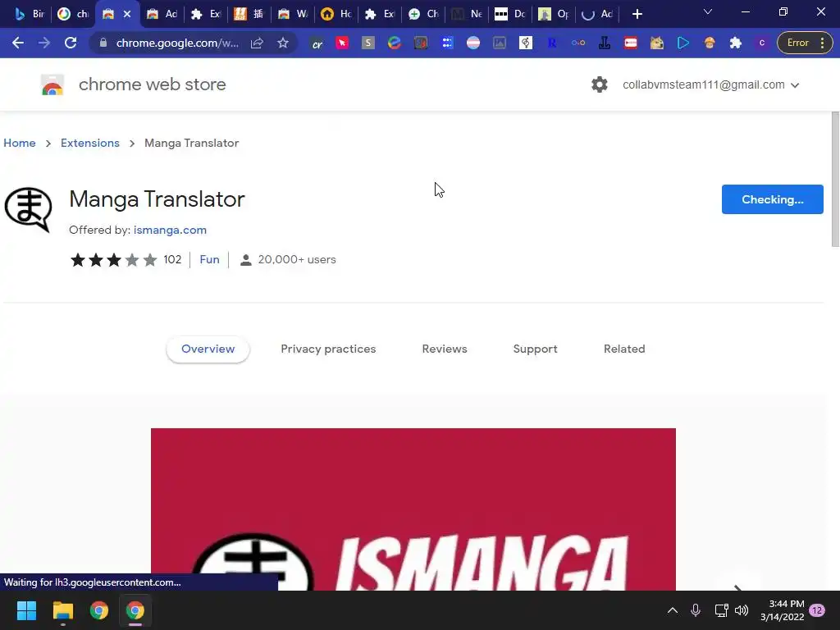Switch to the Related tab
This screenshot has height=630, width=840.
pyautogui.click(x=624, y=349)
